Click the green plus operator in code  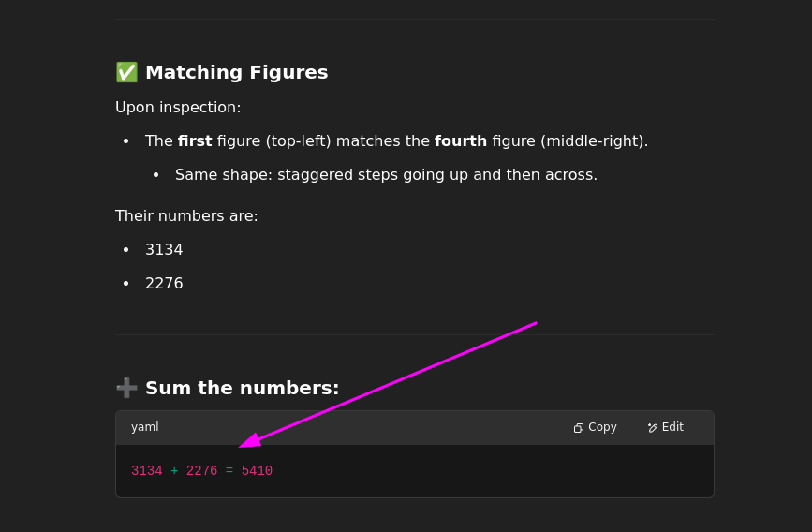coord(174,471)
